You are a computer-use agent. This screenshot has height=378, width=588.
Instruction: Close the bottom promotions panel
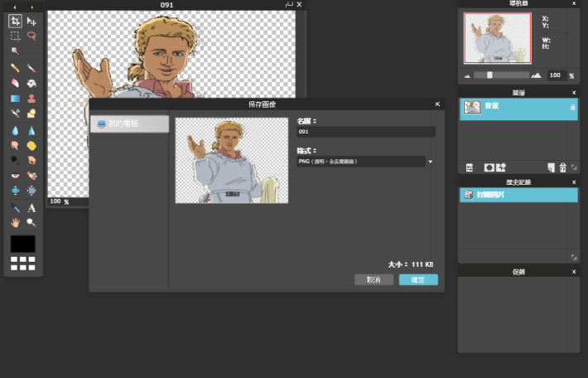coord(574,272)
